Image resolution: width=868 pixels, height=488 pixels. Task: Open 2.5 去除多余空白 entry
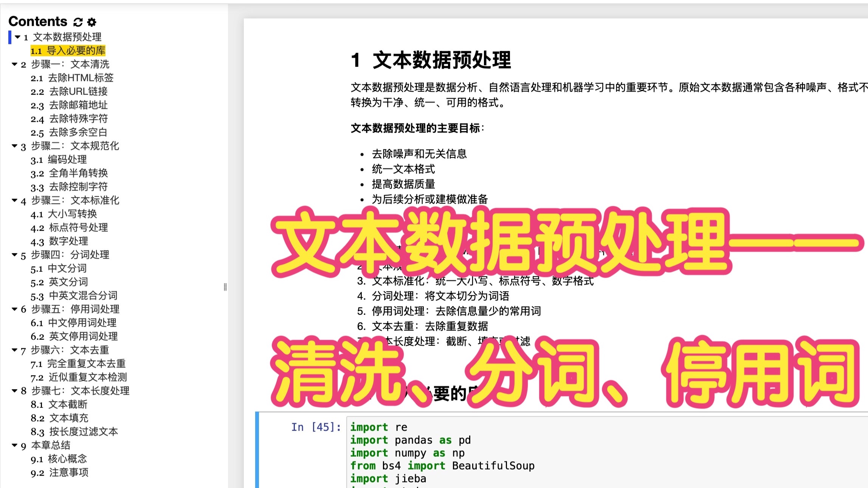[x=69, y=132]
